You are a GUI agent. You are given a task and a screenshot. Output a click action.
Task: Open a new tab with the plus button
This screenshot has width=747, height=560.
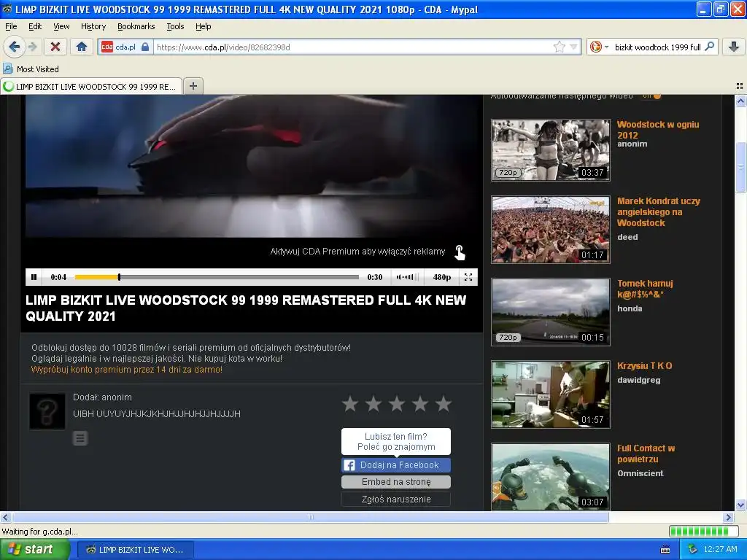tap(193, 86)
